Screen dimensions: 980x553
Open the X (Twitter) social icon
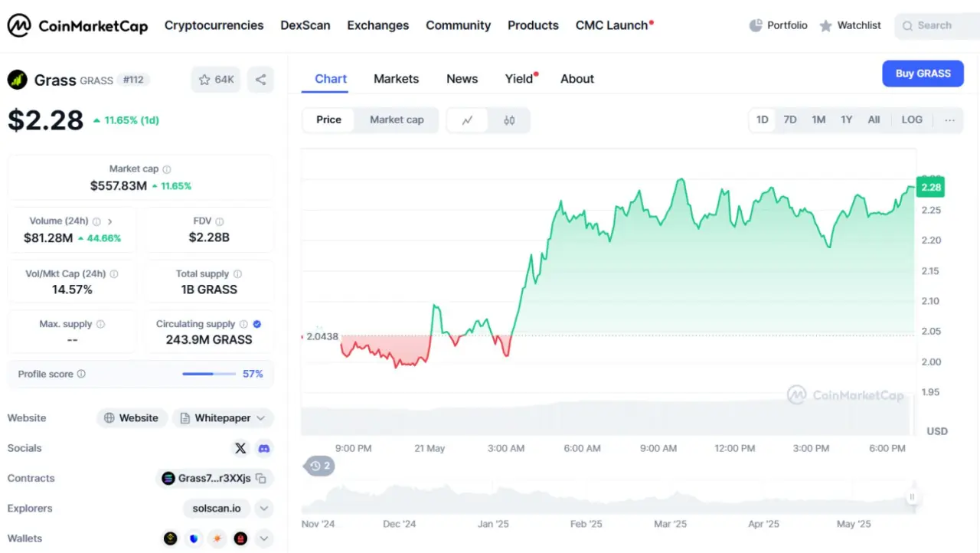click(x=240, y=448)
